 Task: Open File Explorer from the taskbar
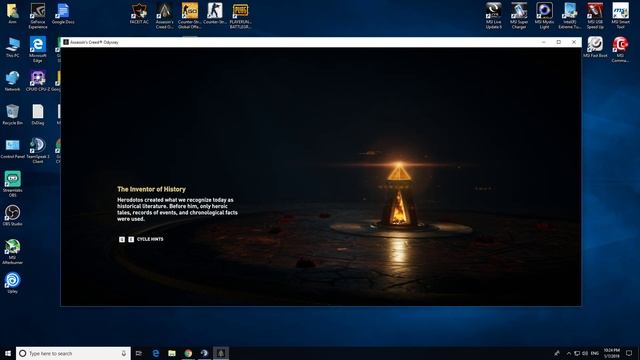(x=172, y=353)
